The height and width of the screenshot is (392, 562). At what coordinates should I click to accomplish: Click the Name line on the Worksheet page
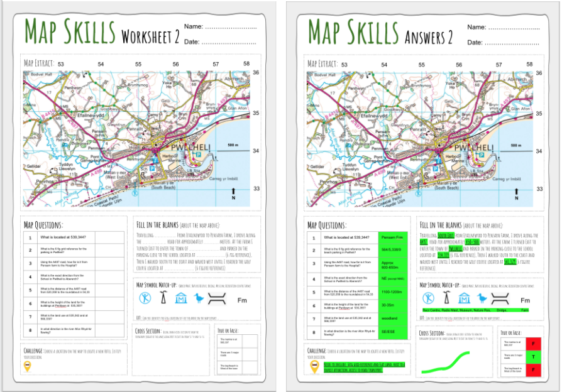click(231, 28)
